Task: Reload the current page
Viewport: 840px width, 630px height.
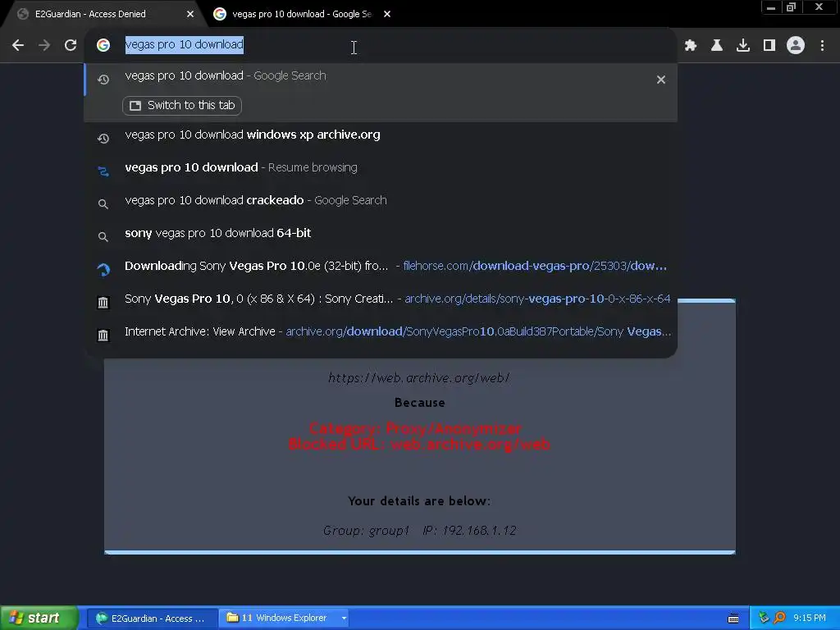Action: (x=71, y=46)
